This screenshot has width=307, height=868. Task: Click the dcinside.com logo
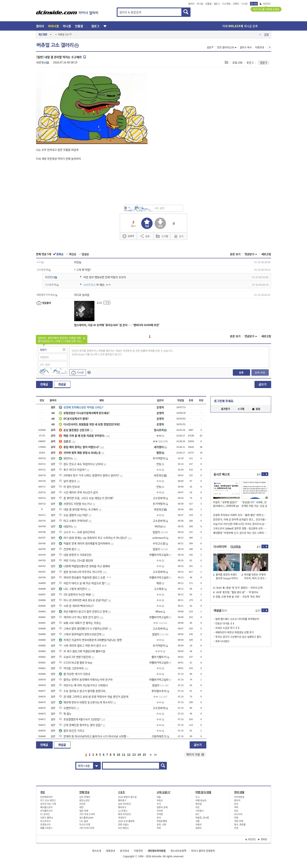(56, 13)
